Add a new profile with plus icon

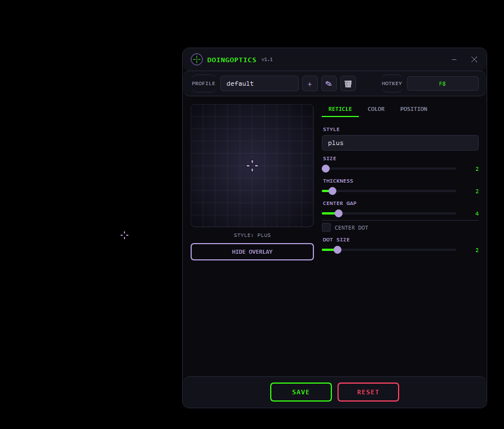pyautogui.click(x=310, y=84)
